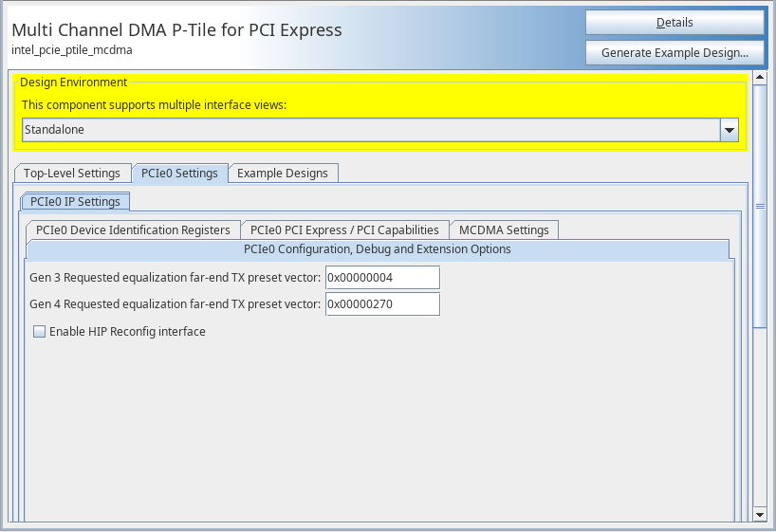This screenshot has width=776, height=532.
Task: Switch to PCIe0 PCI Express / PCI Capabilities tab
Action: click(x=344, y=230)
